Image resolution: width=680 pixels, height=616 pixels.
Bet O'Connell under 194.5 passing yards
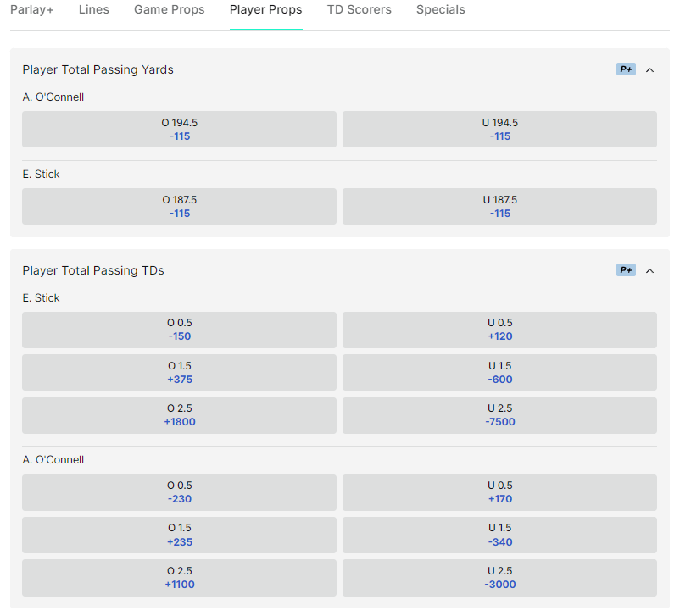pos(499,129)
